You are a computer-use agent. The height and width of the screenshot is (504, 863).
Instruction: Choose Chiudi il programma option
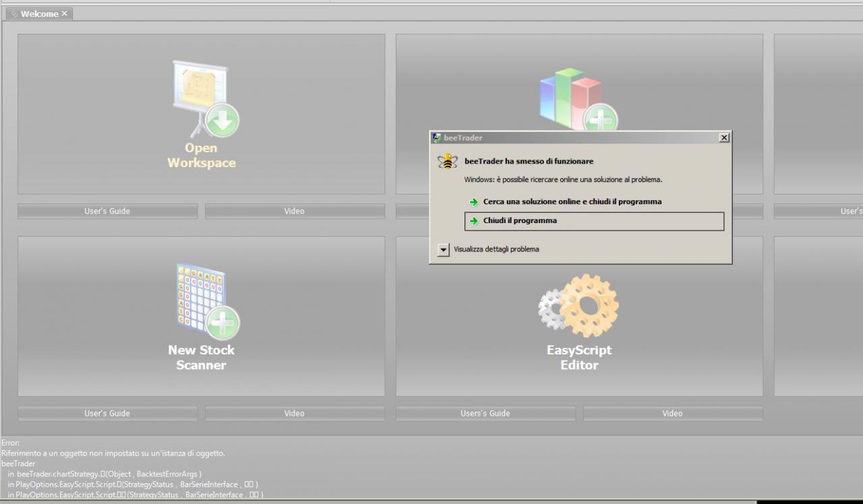594,221
